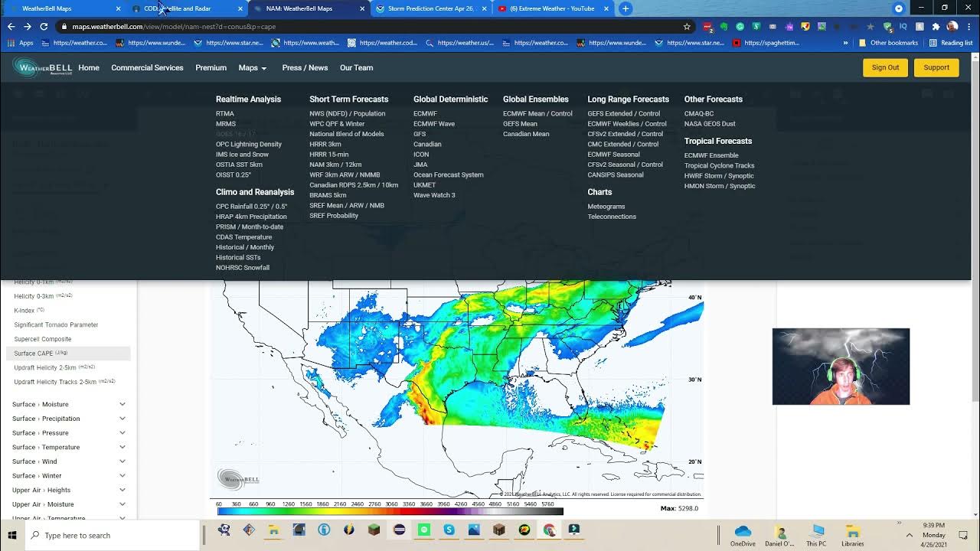980x551 pixels.
Task: Open Skype from the taskbar
Action: (x=449, y=530)
